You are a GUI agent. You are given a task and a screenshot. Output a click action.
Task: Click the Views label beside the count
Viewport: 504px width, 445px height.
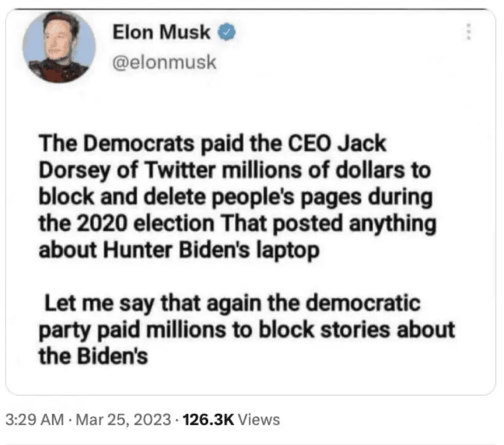258,419
